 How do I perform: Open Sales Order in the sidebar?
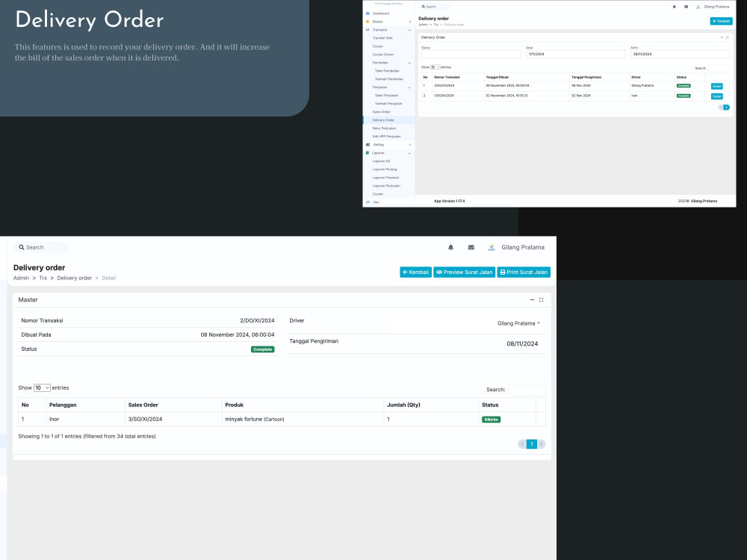[x=381, y=112]
